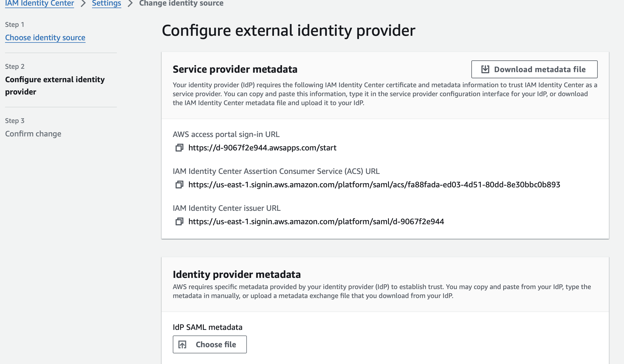
Task: Choose a file for IdP SAML metadata
Action: click(x=210, y=344)
